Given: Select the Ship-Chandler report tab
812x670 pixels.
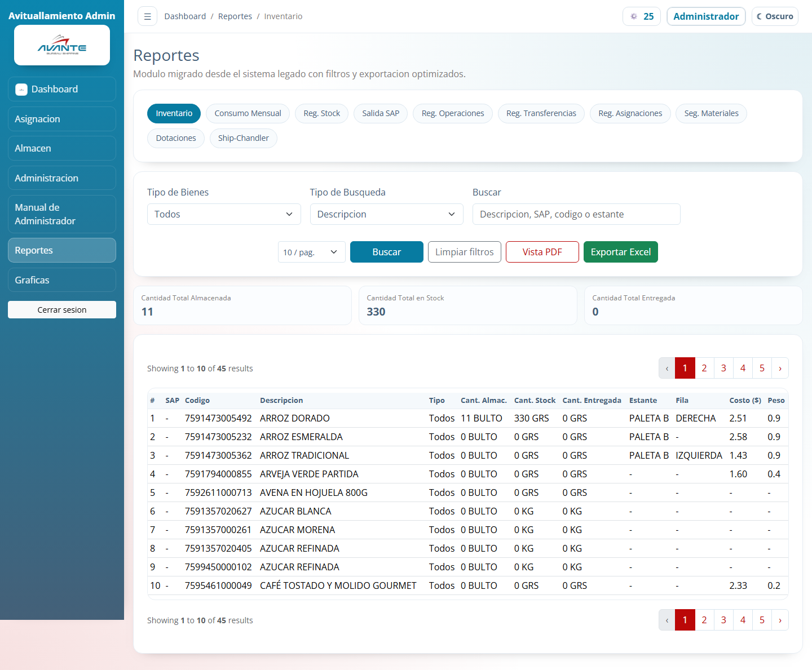Looking at the screenshot, I should tap(243, 138).
